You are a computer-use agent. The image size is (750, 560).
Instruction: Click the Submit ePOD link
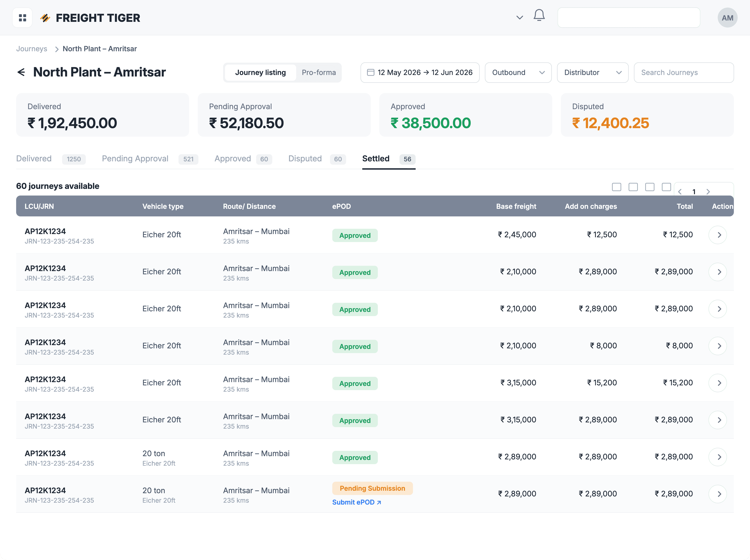tap(357, 502)
